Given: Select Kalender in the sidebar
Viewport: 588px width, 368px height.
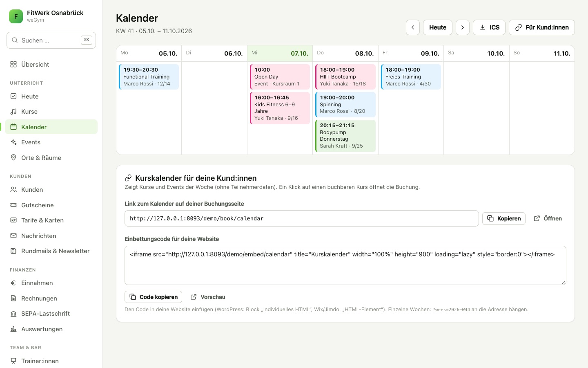Looking at the screenshot, I should (x=51, y=127).
